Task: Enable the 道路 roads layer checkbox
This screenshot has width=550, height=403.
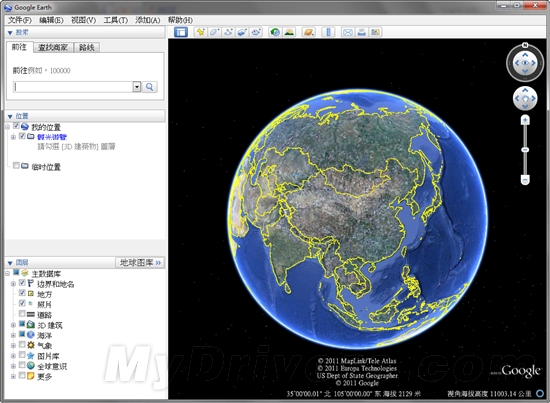Action: click(x=22, y=313)
